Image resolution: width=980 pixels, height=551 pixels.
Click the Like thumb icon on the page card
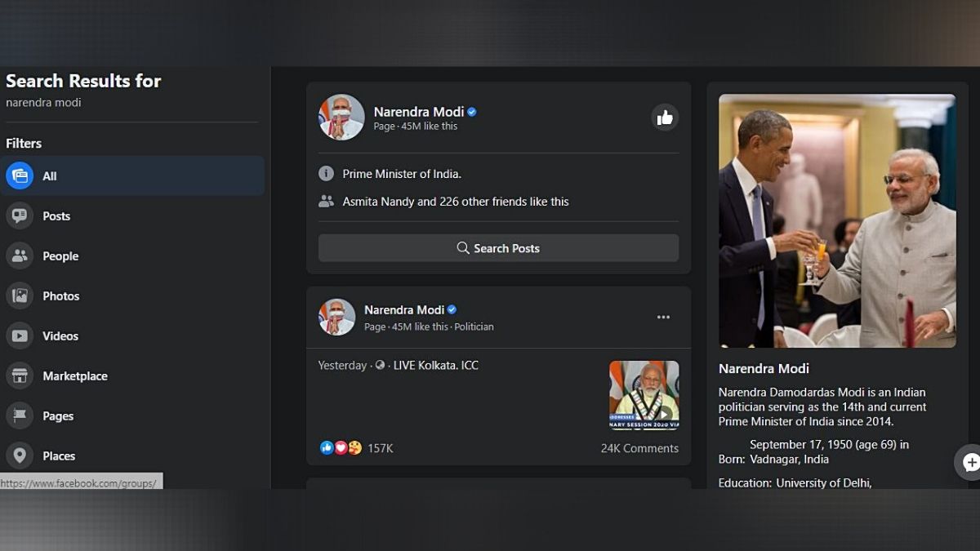tap(664, 118)
